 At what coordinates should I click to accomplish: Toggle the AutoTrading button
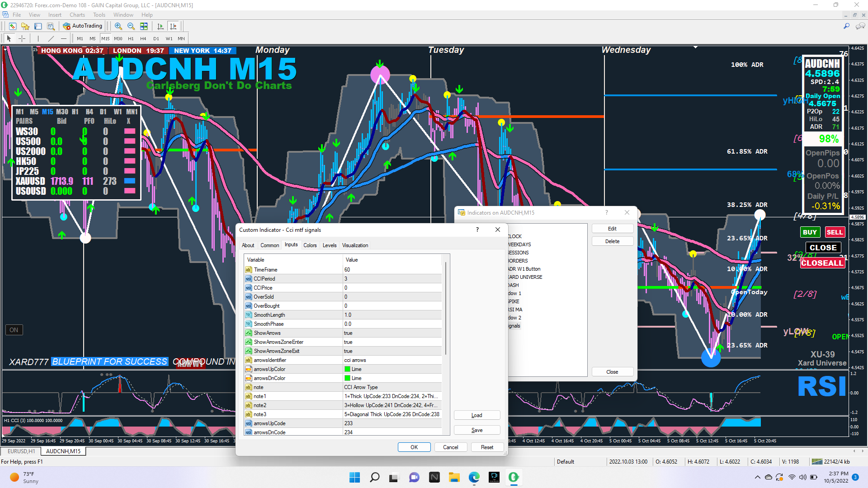(x=83, y=26)
